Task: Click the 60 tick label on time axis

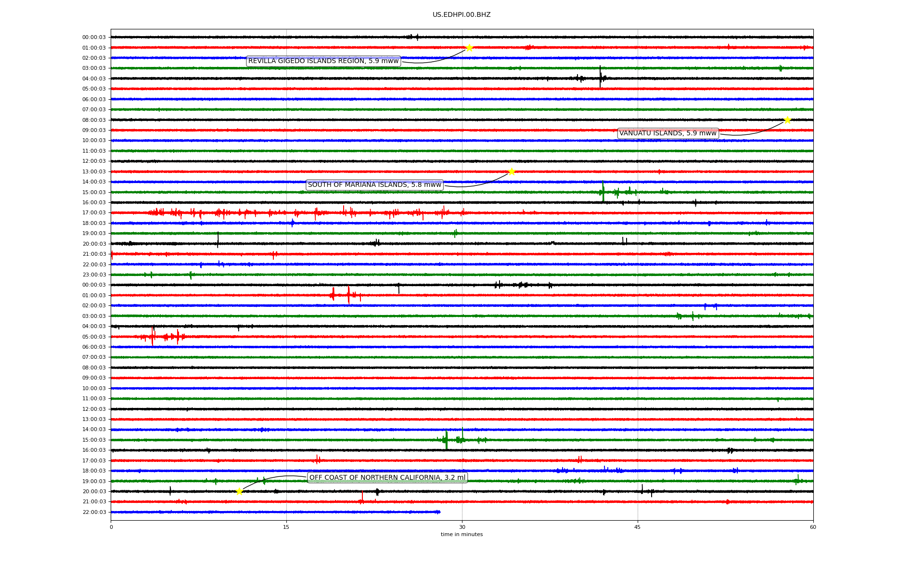Action: (x=813, y=527)
